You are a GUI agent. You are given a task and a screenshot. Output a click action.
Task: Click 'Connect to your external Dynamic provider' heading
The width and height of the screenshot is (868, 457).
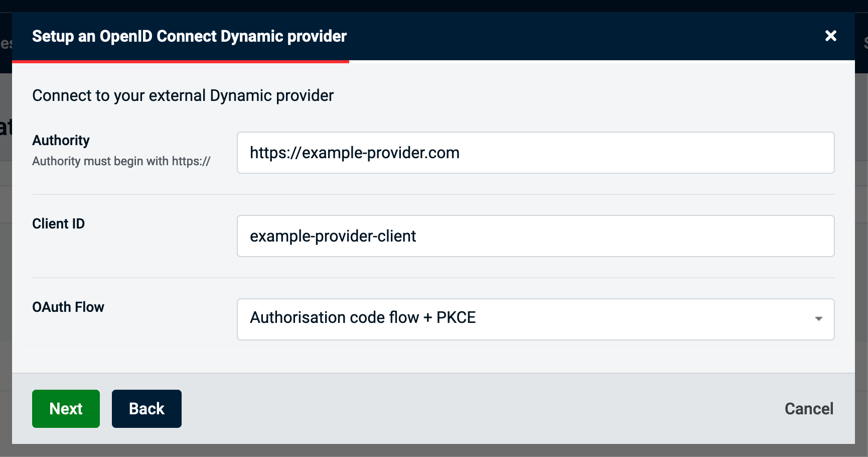[x=183, y=95]
